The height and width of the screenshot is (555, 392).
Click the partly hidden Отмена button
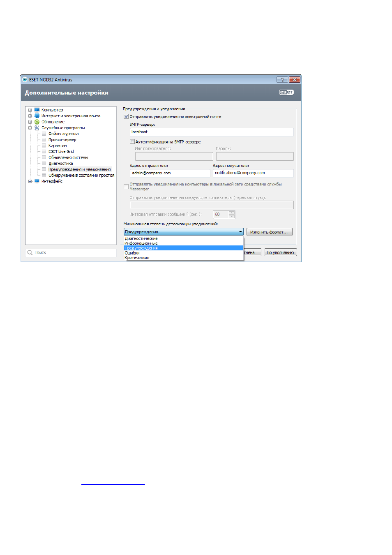(252, 253)
